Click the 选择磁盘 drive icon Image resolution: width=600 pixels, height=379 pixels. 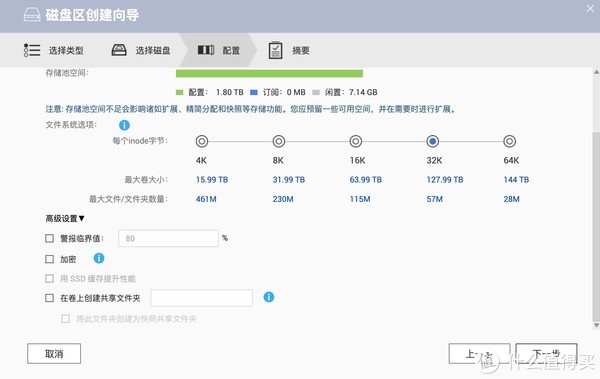119,50
